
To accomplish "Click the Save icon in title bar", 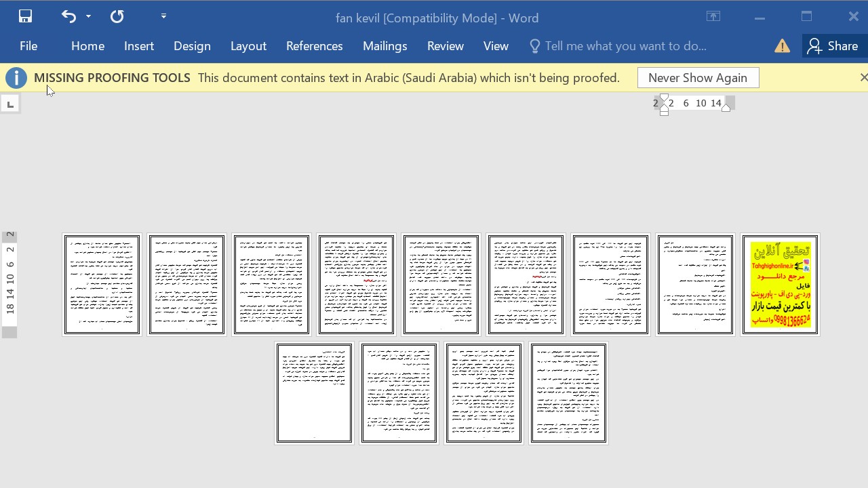I will (x=25, y=16).
